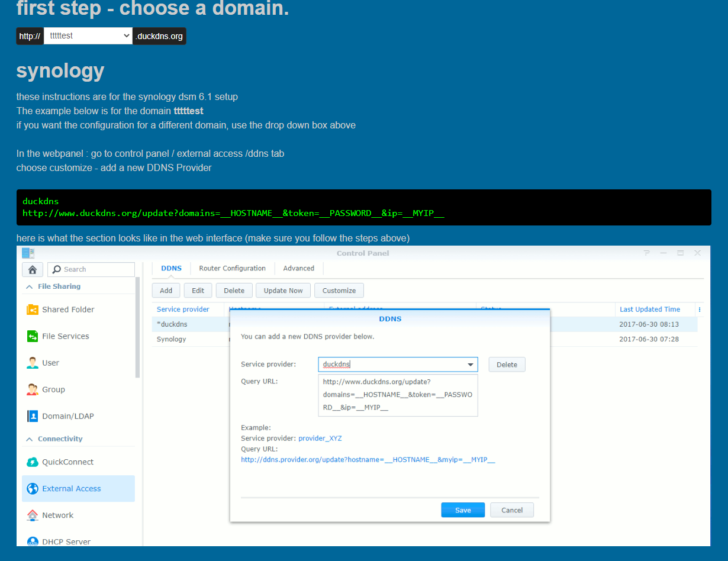Open QuickConnect cloud icon in sidebar
Image resolution: width=728 pixels, height=561 pixels.
33,462
